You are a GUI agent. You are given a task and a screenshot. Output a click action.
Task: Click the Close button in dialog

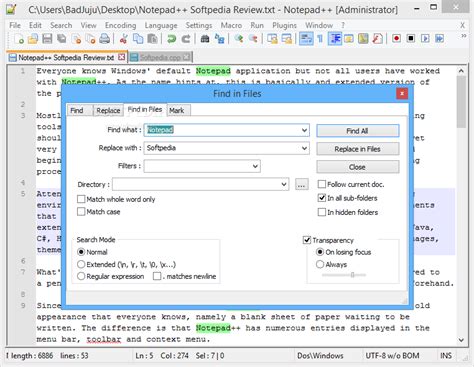pyautogui.click(x=357, y=167)
